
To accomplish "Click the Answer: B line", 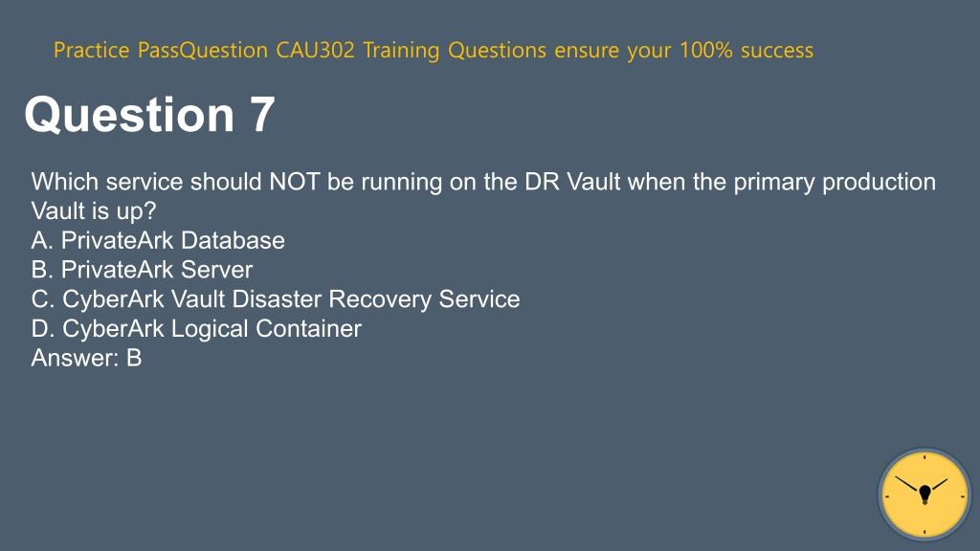I will point(86,358).
